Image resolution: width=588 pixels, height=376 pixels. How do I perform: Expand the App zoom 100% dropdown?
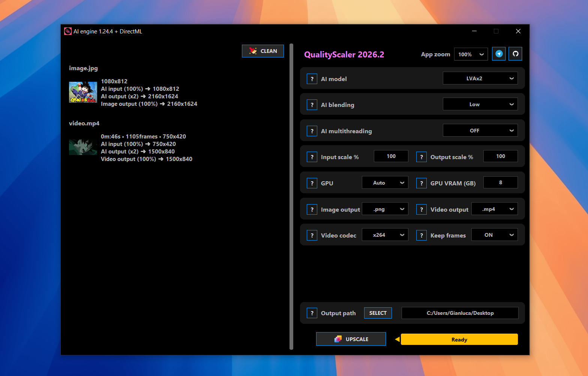(471, 54)
